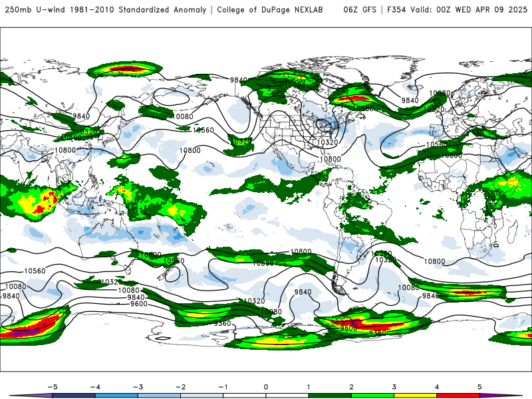
Task: Click the dark green 1 to 2 colorbar segment
Action: (x=330, y=396)
